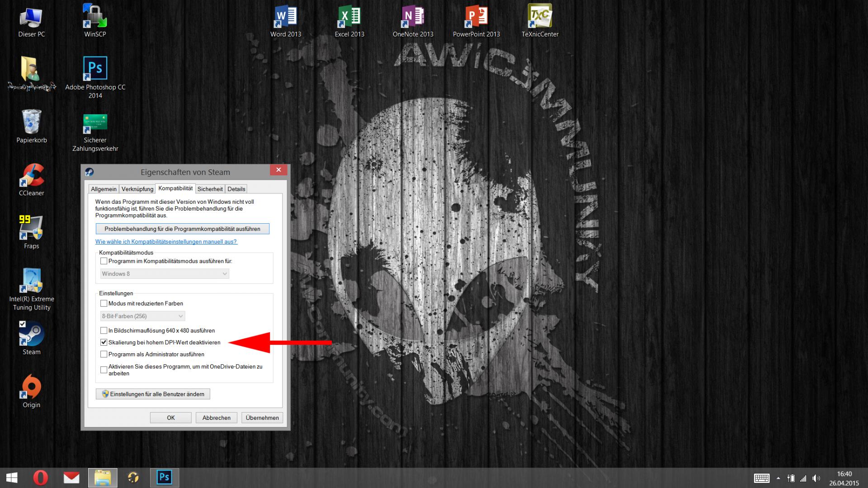
Task: Open File Explorer from the taskbar
Action: pos(103,478)
